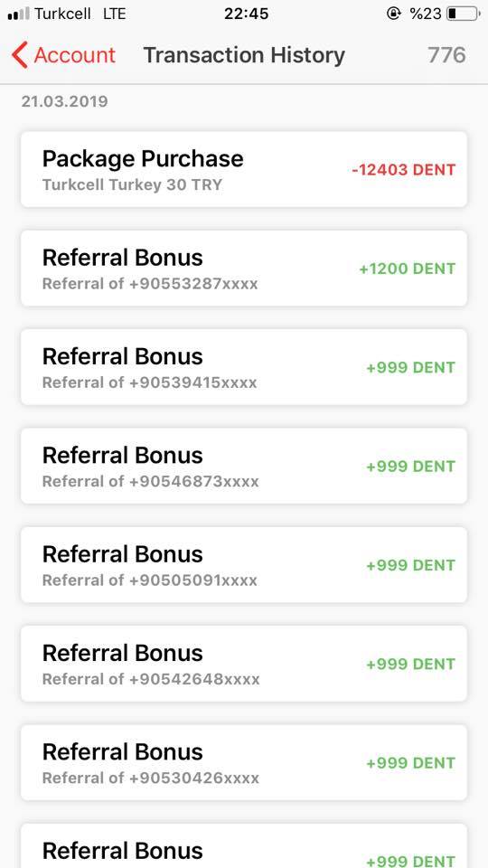
Task: Tap the rotation lock icon
Action: point(393,14)
